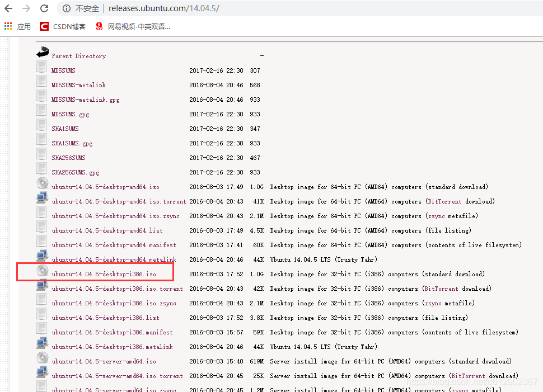
Task: Click file icon beside desktop-i386.manifest
Action: 41,328
